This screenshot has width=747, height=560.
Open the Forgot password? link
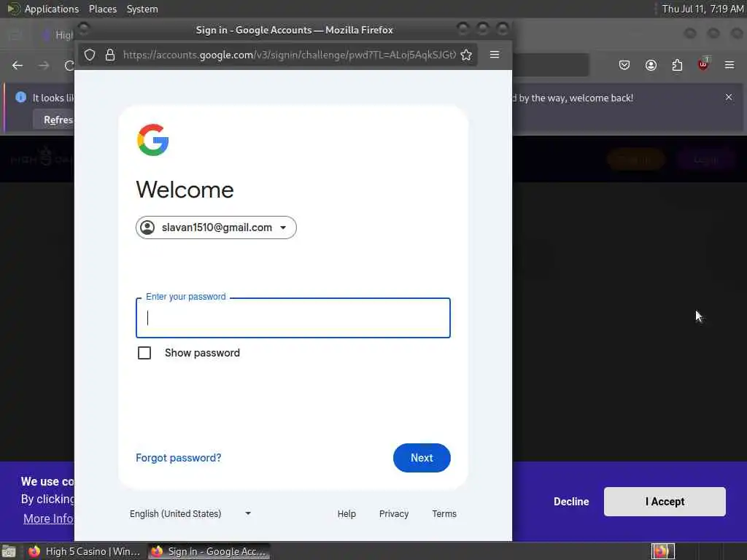[178, 458]
